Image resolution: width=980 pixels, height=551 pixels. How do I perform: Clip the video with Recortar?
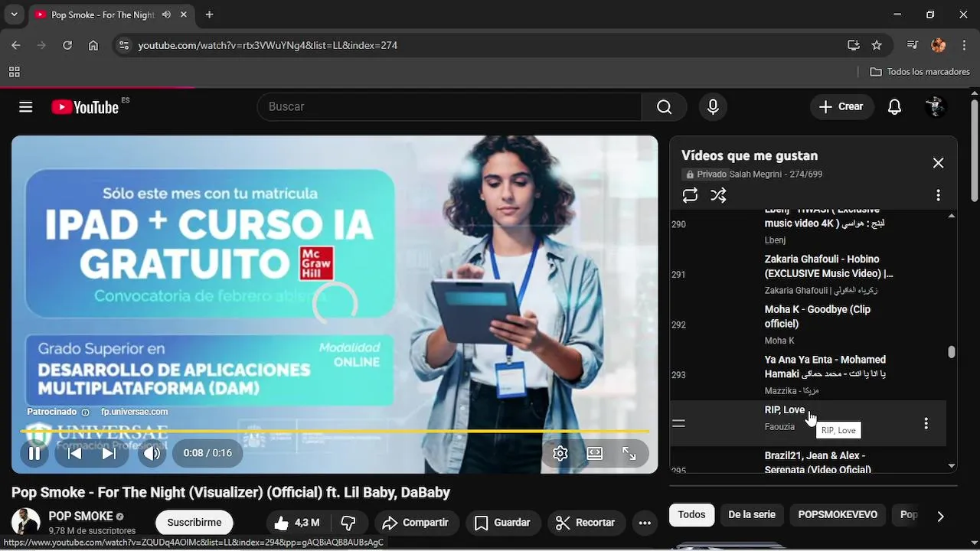(x=586, y=523)
